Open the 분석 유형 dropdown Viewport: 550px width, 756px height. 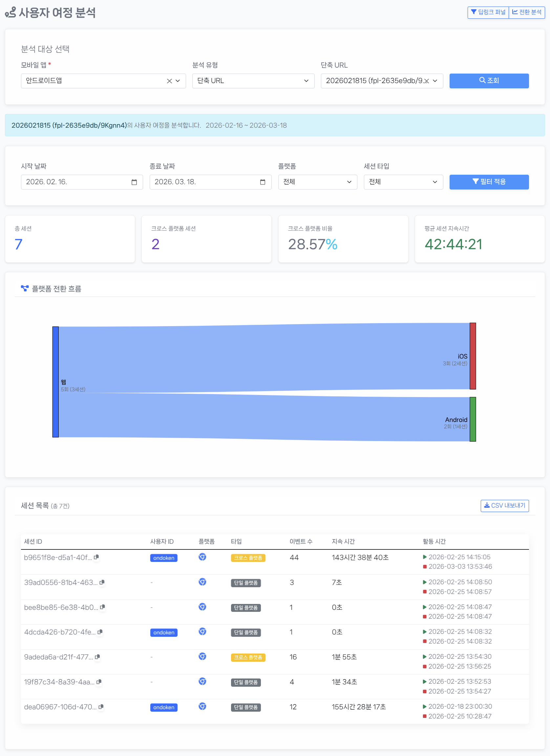pyautogui.click(x=253, y=81)
